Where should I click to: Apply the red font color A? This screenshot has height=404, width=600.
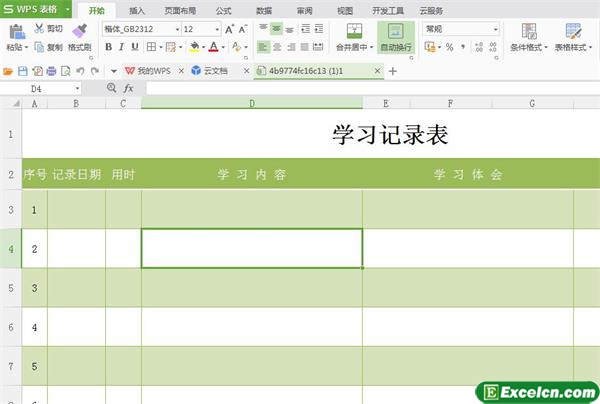(x=214, y=47)
